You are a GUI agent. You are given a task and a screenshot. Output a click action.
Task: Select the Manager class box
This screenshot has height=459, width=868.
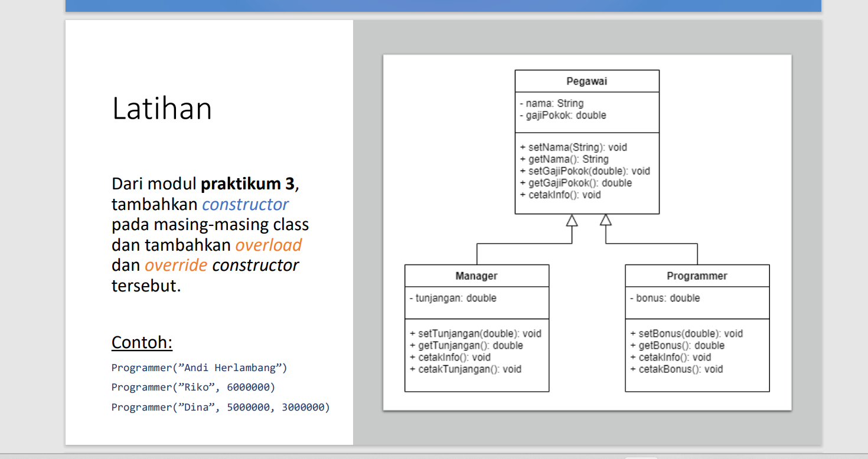coord(476,276)
